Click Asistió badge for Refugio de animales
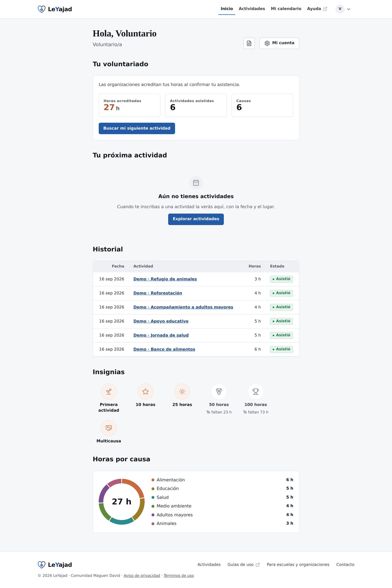392x588 pixels. coord(281,279)
